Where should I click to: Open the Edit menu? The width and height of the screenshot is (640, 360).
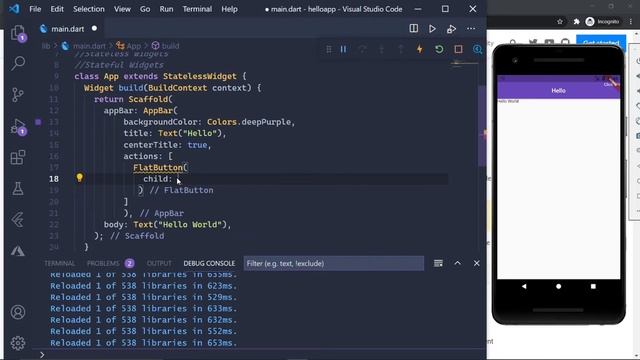click(x=57, y=9)
